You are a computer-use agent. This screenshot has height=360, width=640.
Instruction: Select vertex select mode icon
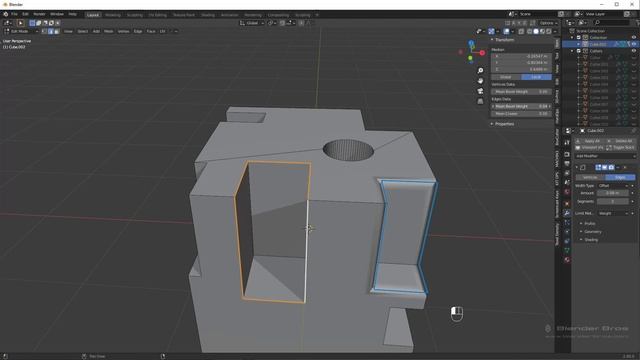point(44,31)
